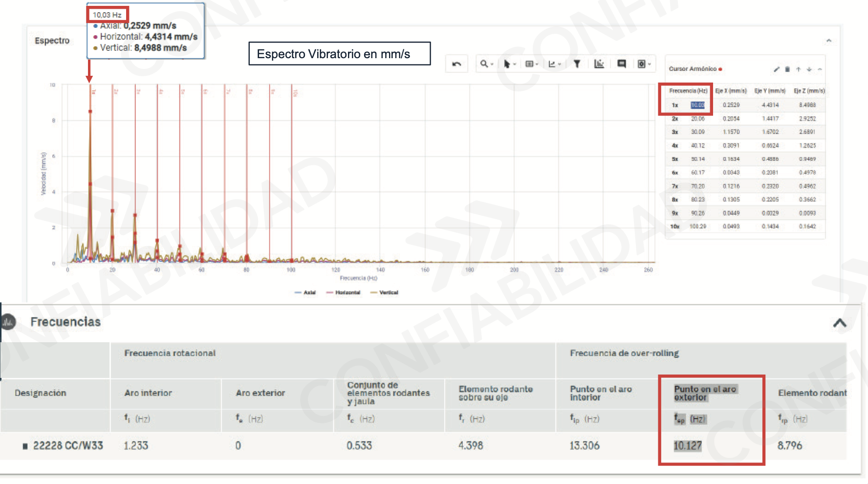The height and width of the screenshot is (484, 868).
Task: Toggle the Axial series in chart legend
Action: [x=305, y=292]
